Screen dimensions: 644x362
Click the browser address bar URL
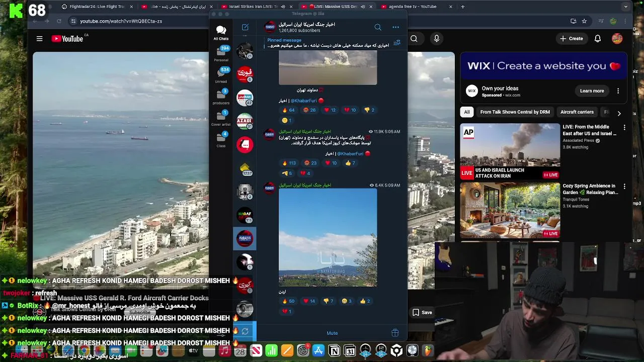(121, 21)
